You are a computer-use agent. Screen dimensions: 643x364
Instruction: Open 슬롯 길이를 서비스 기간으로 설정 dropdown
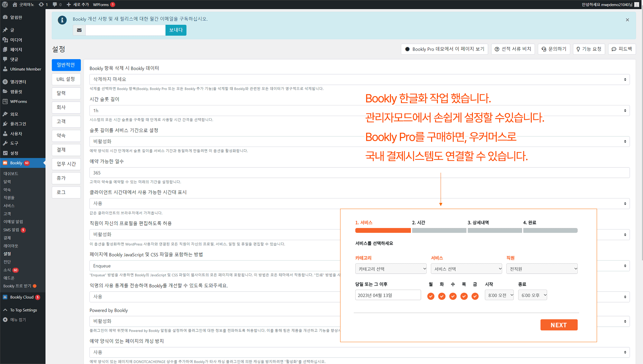(359, 141)
